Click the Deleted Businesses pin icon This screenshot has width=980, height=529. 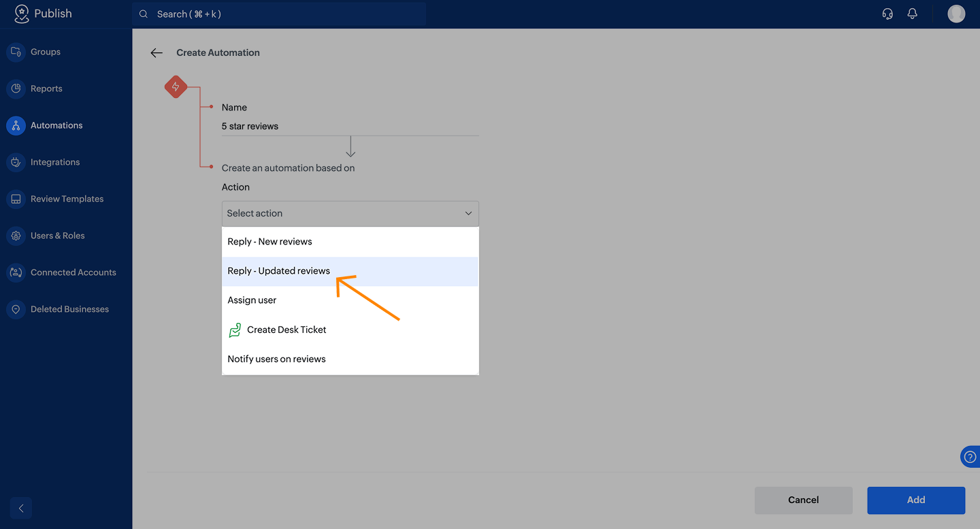pyautogui.click(x=16, y=309)
